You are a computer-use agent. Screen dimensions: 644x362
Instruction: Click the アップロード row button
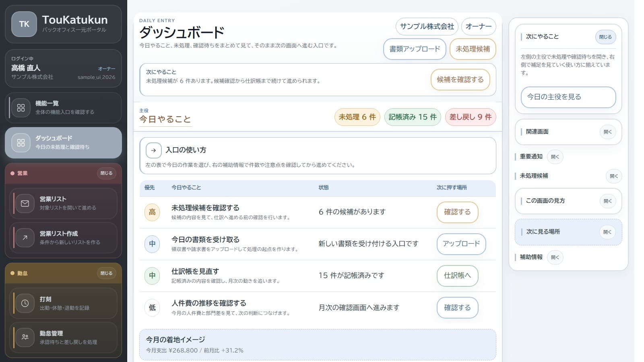[x=461, y=244]
